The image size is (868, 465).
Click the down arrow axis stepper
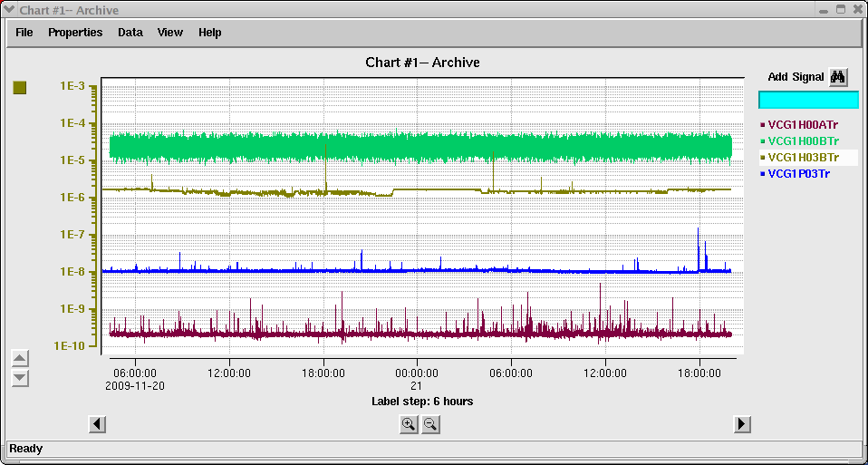(20, 378)
